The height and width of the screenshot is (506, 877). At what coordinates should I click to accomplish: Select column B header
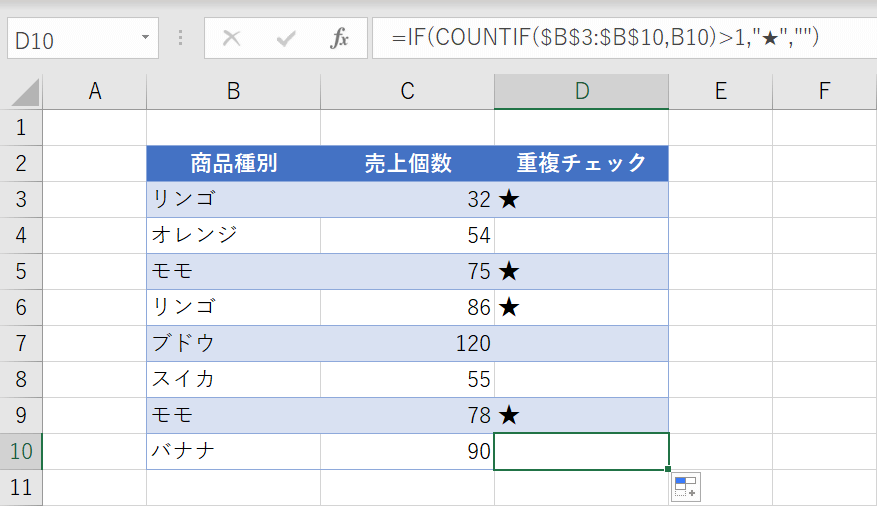(233, 92)
